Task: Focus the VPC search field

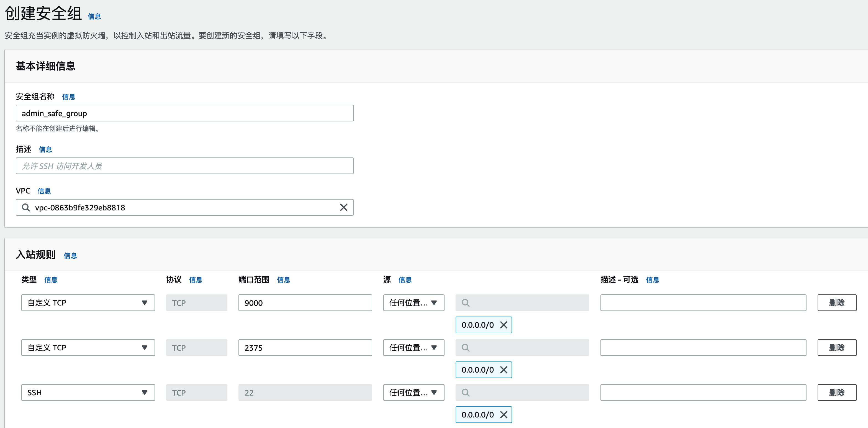Action: [185, 207]
